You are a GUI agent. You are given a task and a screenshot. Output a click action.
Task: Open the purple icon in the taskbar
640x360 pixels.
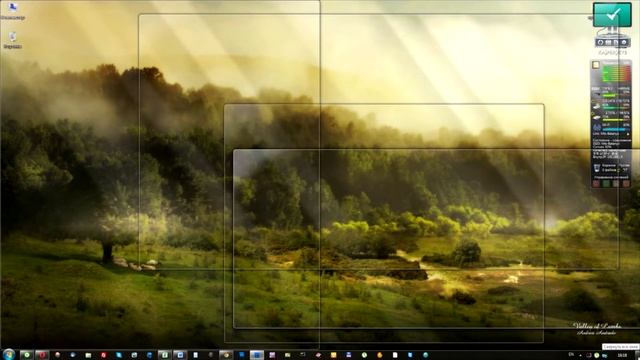272,355
